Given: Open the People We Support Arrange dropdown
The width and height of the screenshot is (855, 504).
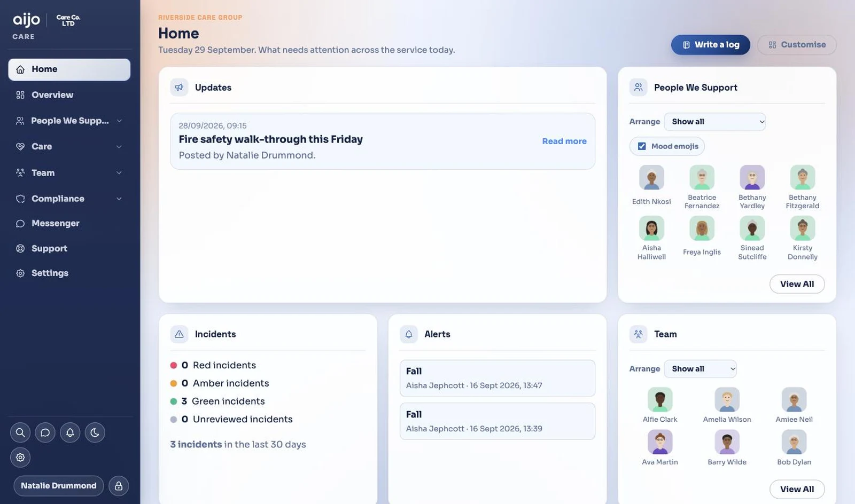Looking at the screenshot, I should coord(715,122).
